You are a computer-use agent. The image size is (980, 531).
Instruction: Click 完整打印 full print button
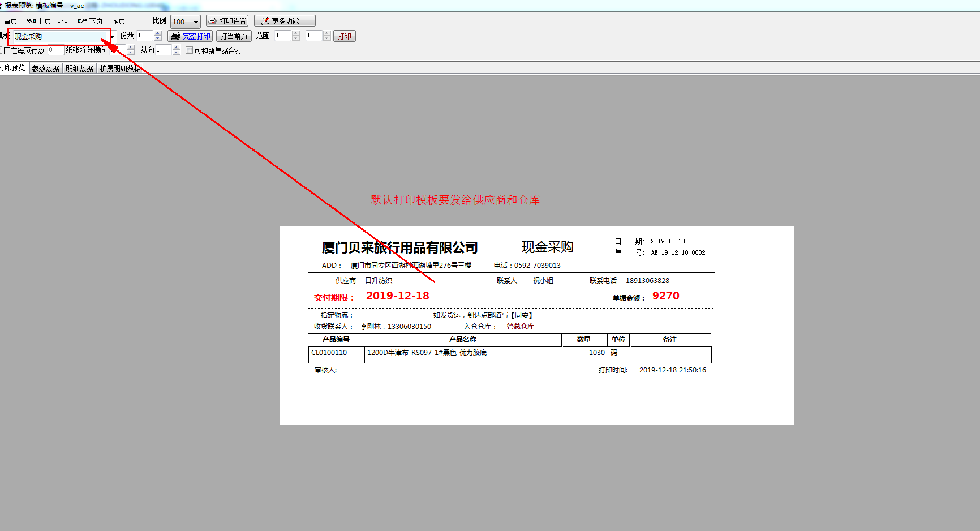coord(191,36)
